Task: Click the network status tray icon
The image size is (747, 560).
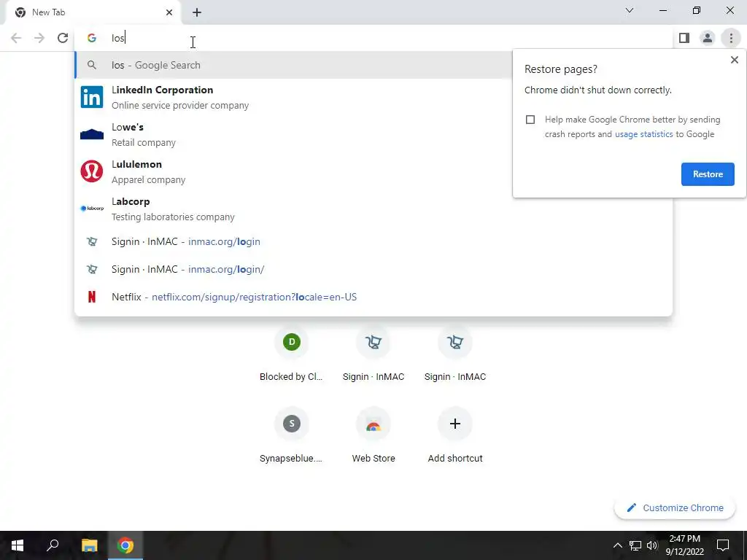Action: [635, 545]
